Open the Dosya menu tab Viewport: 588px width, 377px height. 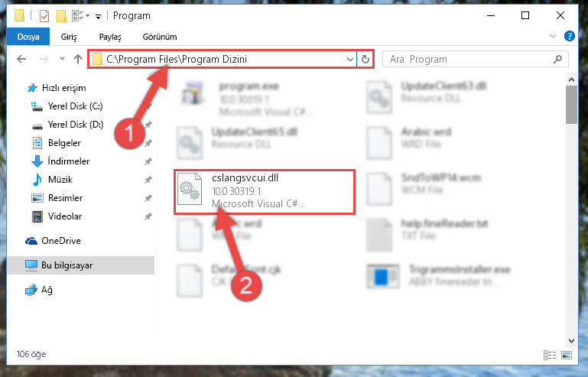coord(28,37)
